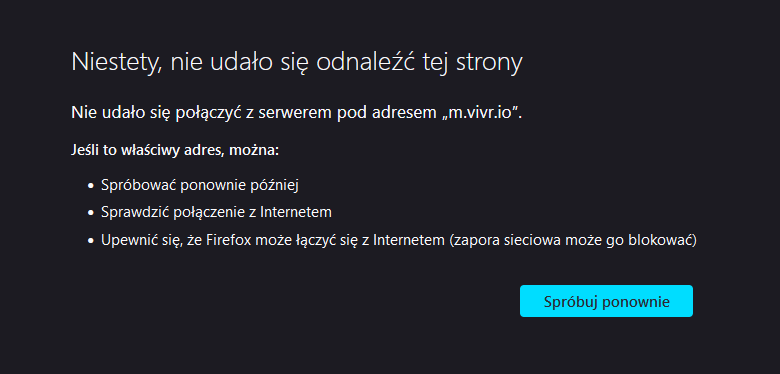Click the '(zapora sieciowa może go blokować)' text
Image resolution: width=780 pixels, height=374 pixels.
pos(572,240)
